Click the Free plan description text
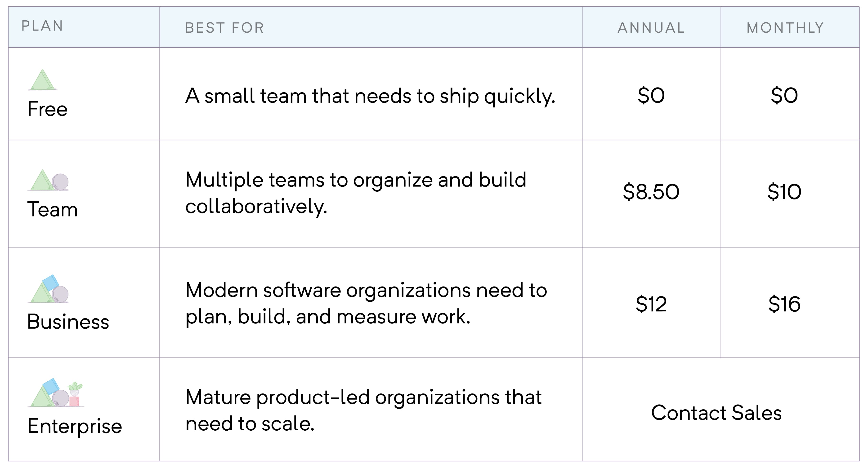Image resolution: width=868 pixels, height=468 pixels. point(370,96)
